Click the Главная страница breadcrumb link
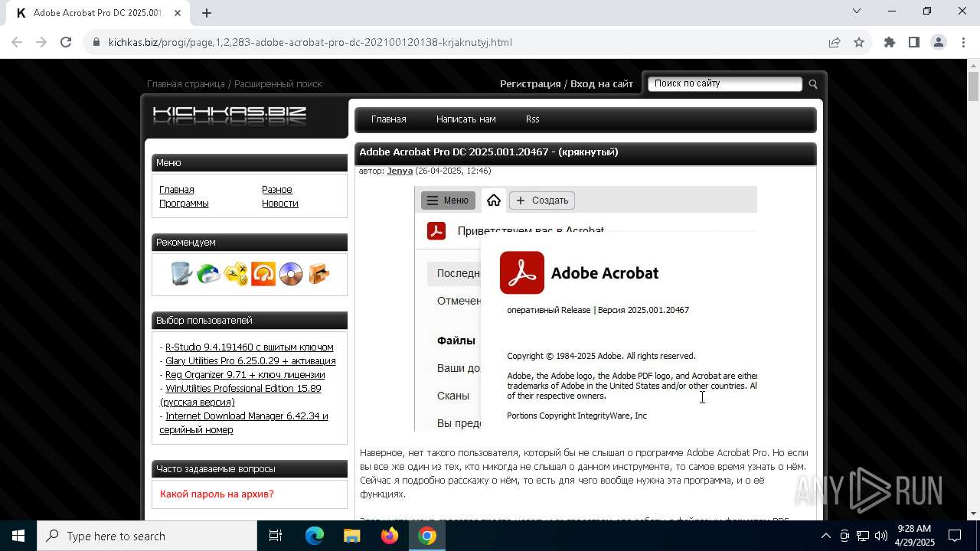 [x=186, y=84]
